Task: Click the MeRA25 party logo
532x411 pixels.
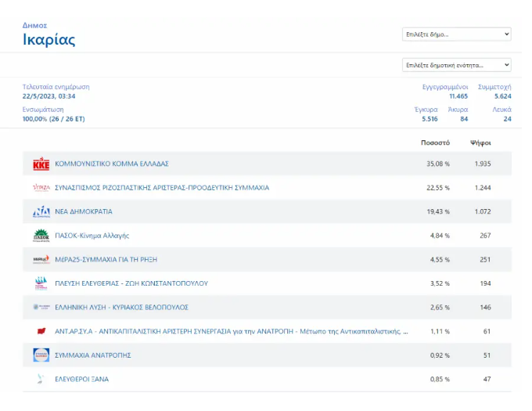Action: pyautogui.click(x=41, y=260)
